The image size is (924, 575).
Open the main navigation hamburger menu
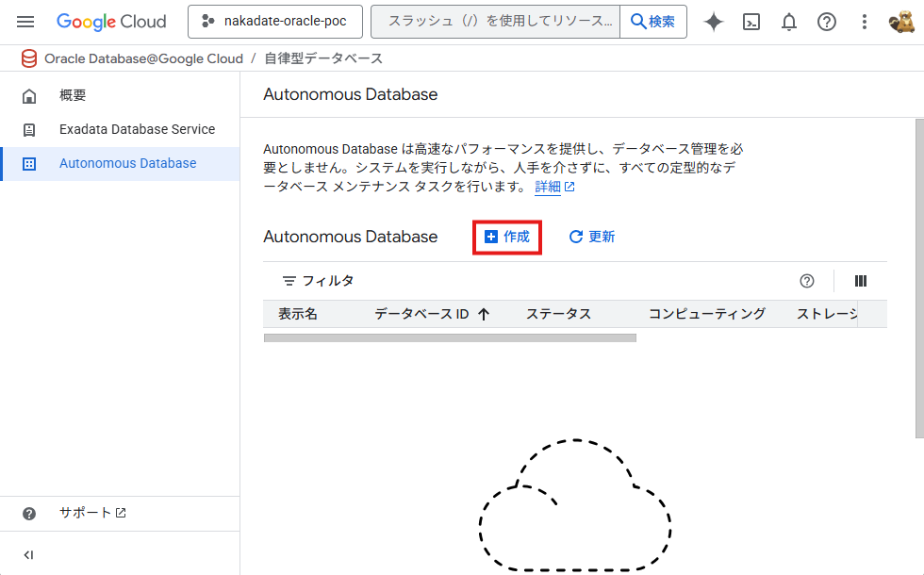pos(25,22)
